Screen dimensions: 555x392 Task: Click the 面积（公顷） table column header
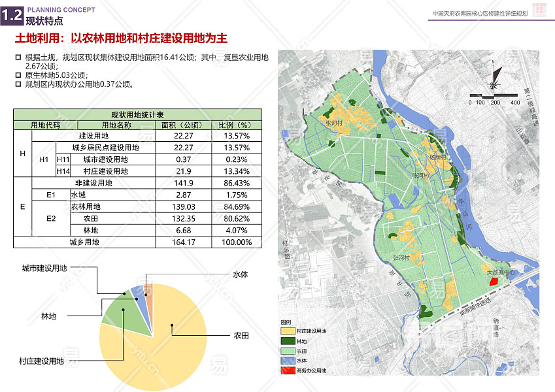(183, 125)
